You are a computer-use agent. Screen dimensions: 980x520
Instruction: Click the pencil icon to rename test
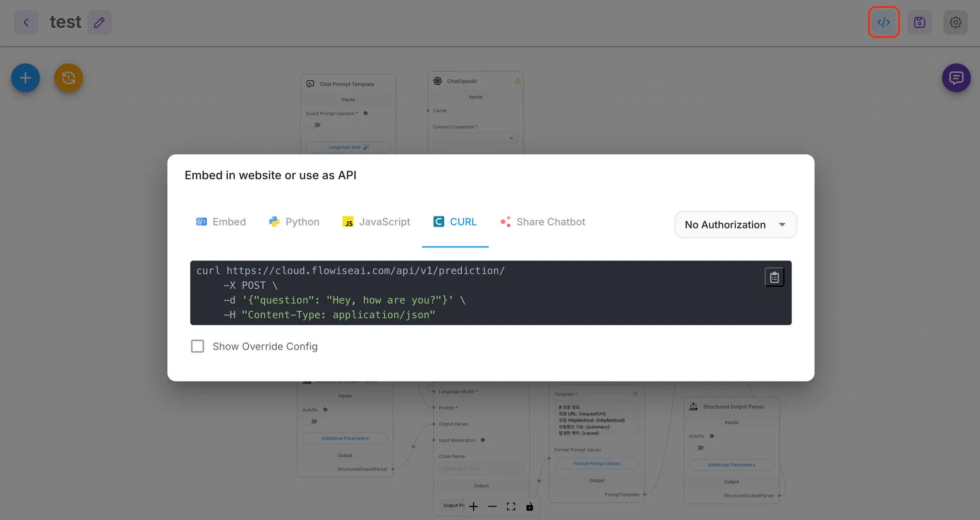pos(99,22)
